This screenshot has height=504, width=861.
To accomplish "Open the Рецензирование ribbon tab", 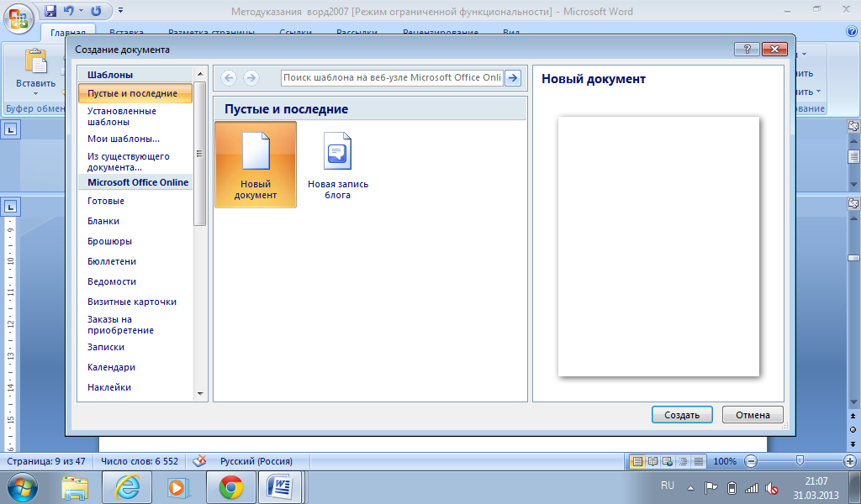I will [x=441, y=33].
